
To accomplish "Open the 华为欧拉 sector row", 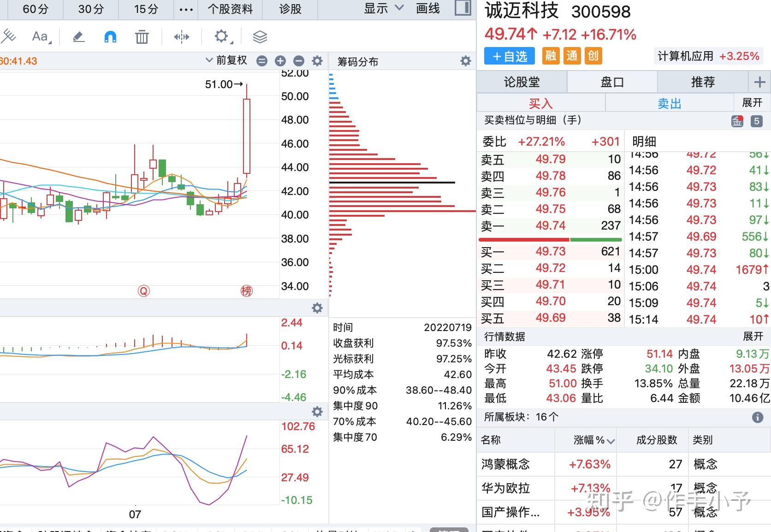I will [624, 488].
